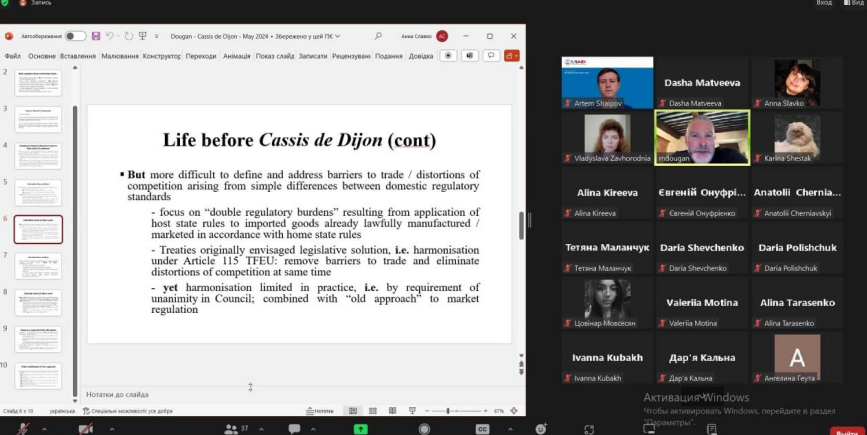
Task: Expand video options arrow next to camera
Action: tap(112, 429)
